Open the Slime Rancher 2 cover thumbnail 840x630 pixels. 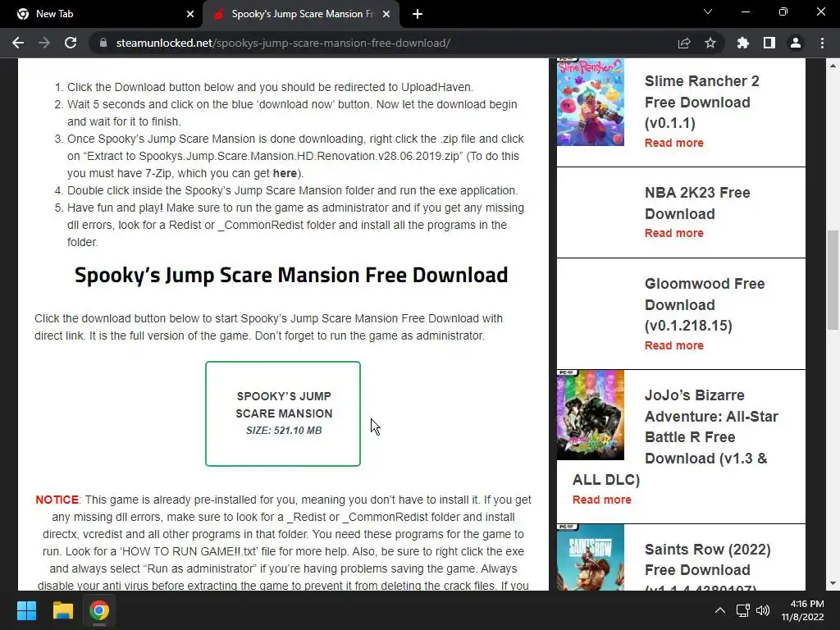[591, 103]
